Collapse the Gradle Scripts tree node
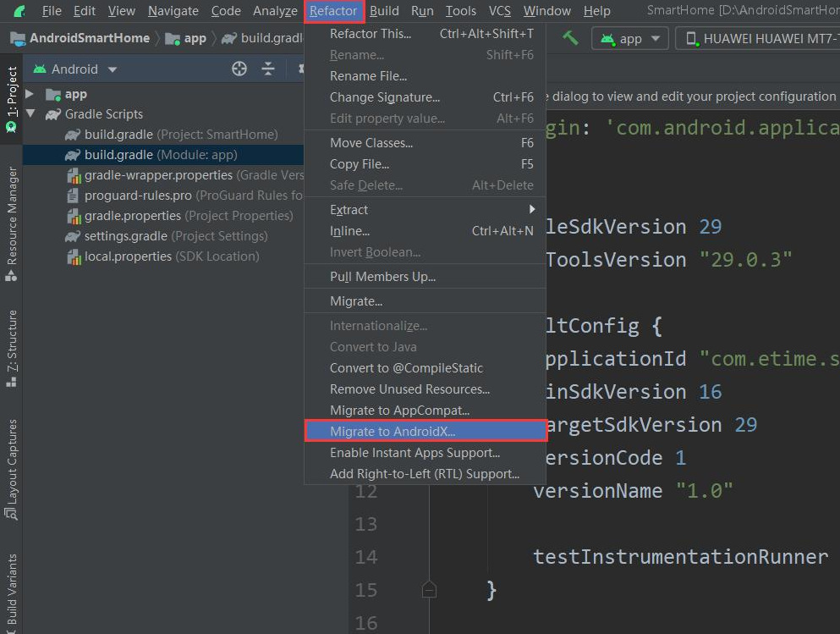 tap(30, 113)
